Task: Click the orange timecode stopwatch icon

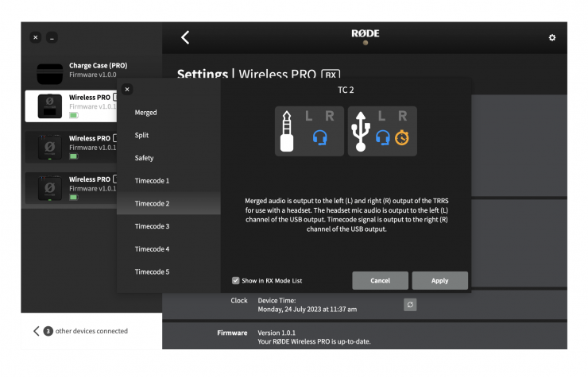Action: 403,138
